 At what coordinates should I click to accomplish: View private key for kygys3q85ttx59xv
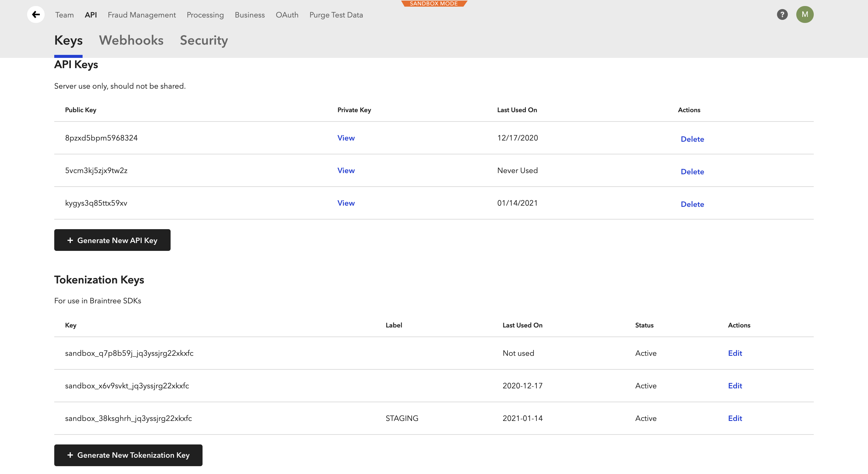point(346,203)
